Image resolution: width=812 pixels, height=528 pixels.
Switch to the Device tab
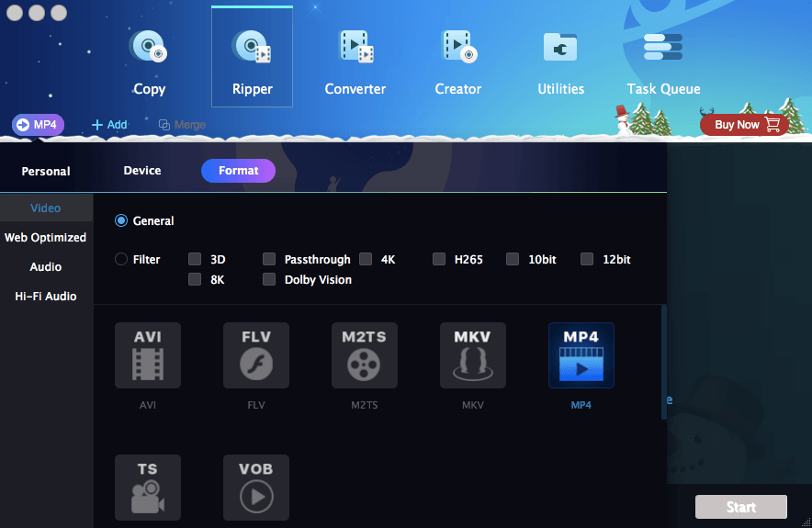[142, 170]
